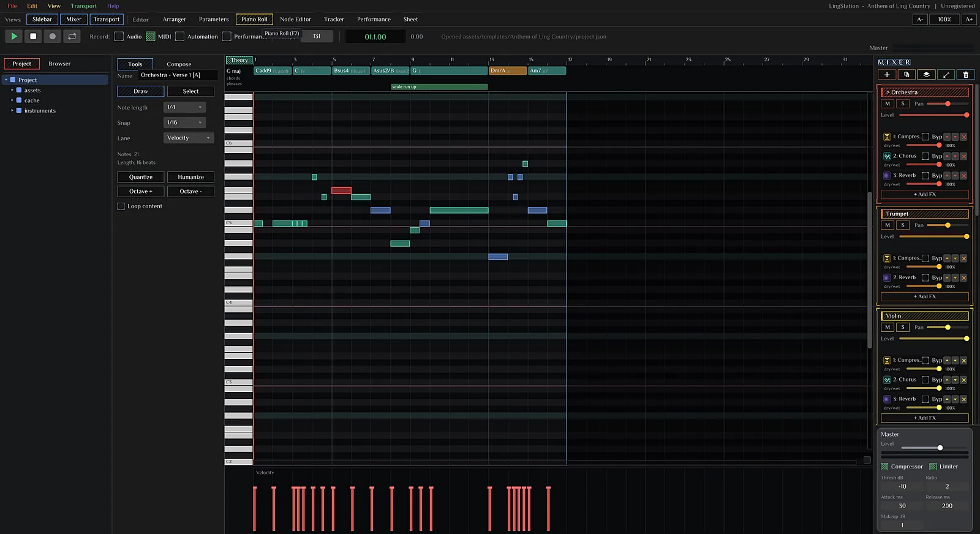Click Violin Compressor effect icon
The height and width of the screenshot is (534, 980).
point(887,360)
